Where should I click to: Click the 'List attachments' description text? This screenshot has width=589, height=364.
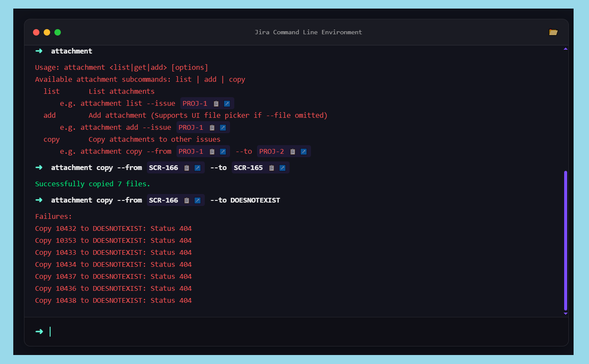122,92
